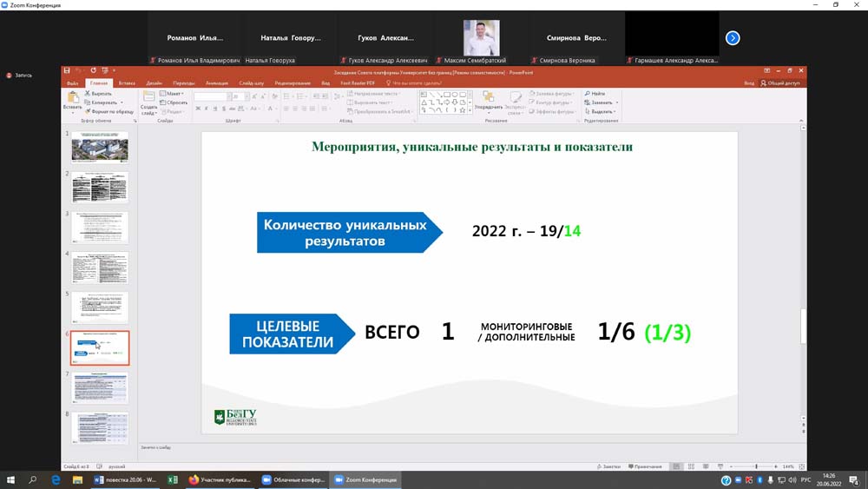Open Excel from the taskbar
The width and height of the screenshot is (868, 489).
click(173, 479)
